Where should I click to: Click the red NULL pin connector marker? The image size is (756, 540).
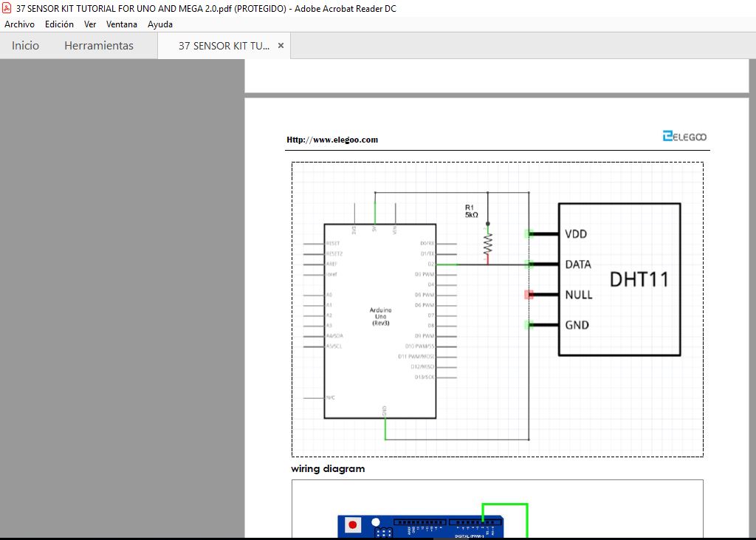(x=529, y=294)
